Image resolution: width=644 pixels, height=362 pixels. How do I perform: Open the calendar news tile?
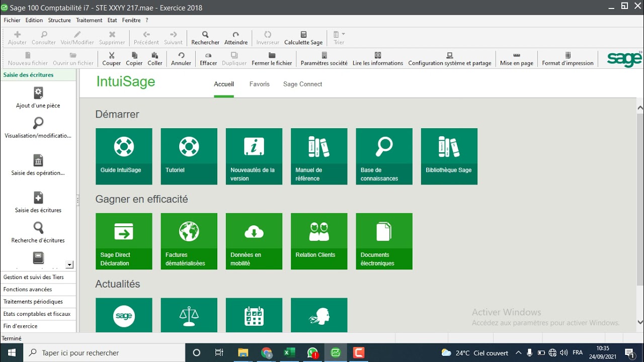pos(254,315)
